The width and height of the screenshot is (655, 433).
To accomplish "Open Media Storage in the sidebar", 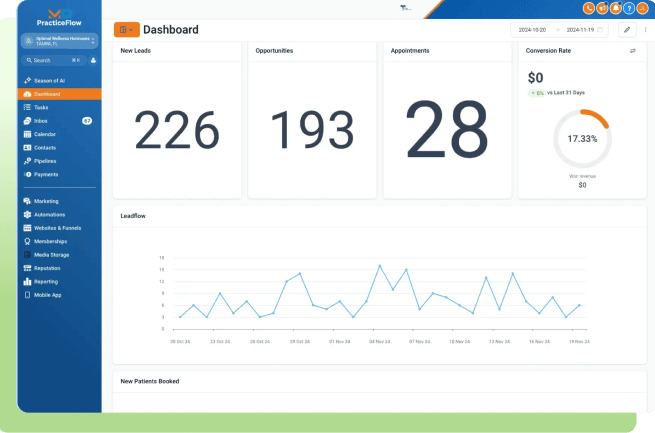I will [x=59, y=254].
